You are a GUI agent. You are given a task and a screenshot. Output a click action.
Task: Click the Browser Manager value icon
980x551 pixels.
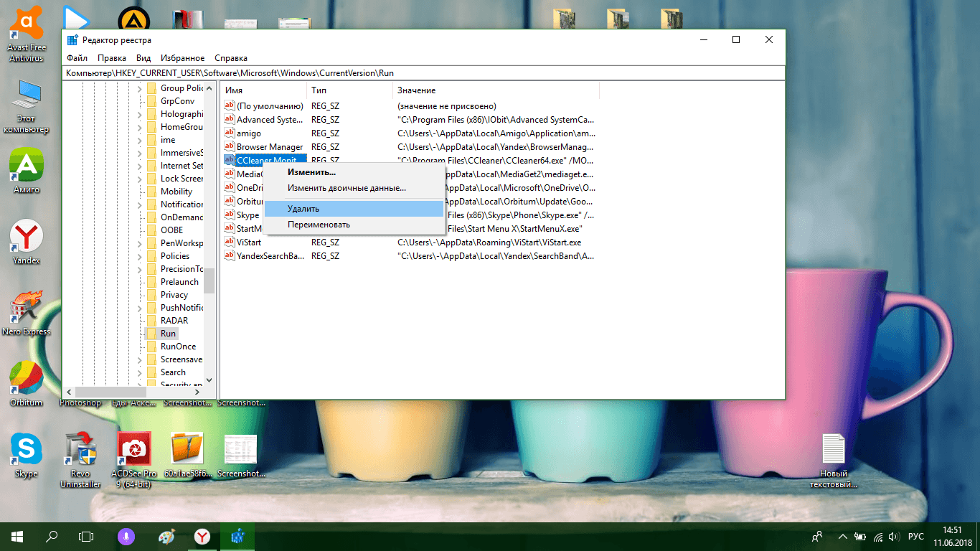[230, 147]
